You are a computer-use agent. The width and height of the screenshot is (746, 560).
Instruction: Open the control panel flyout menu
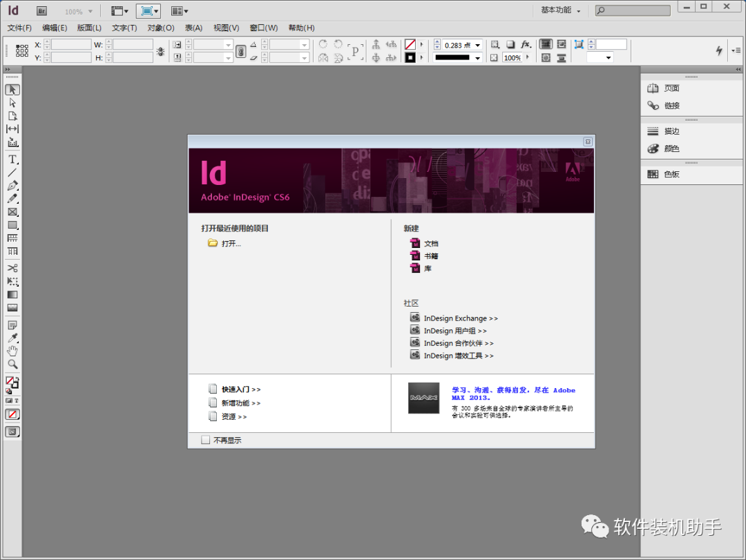pyautogui.click(x=736, y=50)
